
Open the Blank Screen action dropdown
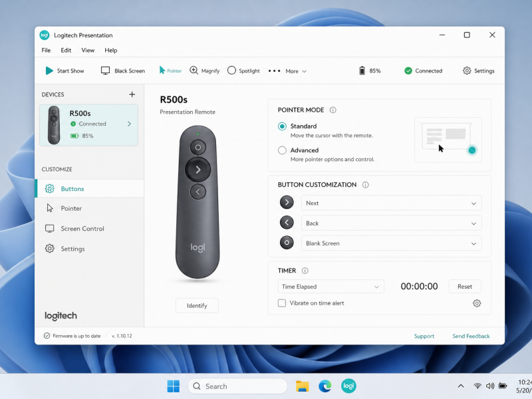[391, 243]
